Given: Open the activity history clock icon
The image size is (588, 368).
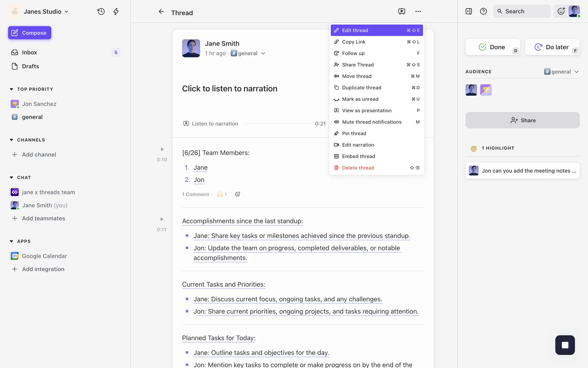Looking at the screenshot, I should [101, 11].
